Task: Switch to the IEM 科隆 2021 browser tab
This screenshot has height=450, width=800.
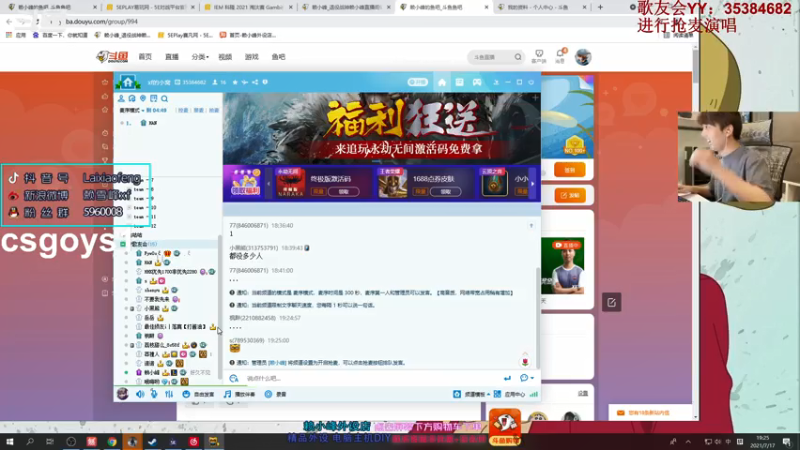Action: pos(248,7)
